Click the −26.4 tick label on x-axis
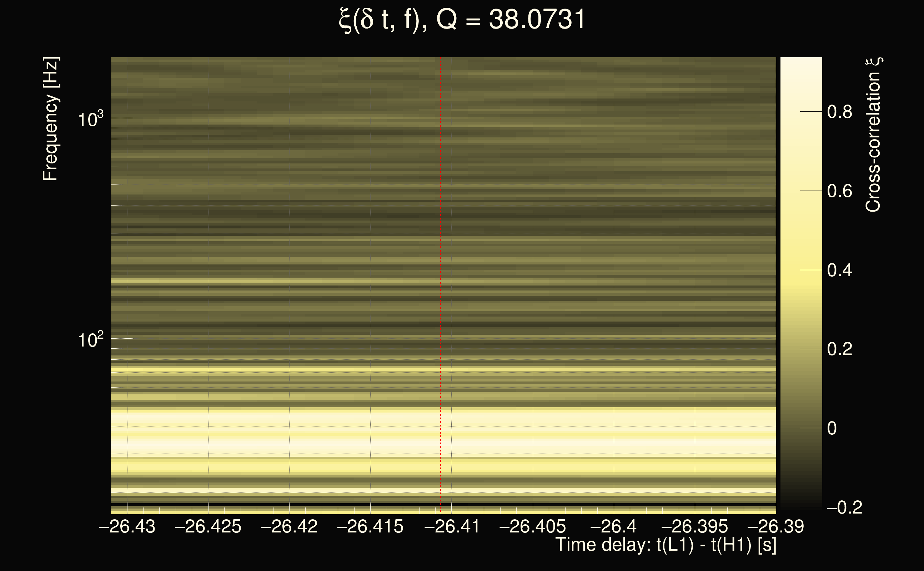Image resolution: width=924 pixels, height=571 pixels. 614,527
